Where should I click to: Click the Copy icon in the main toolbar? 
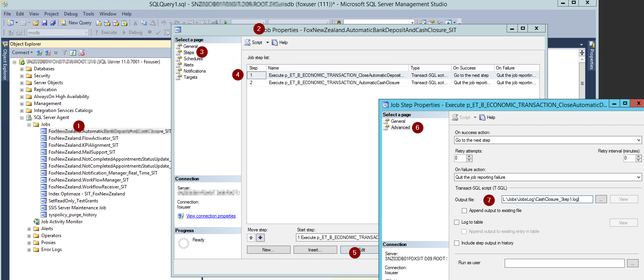tap(144, 23)
